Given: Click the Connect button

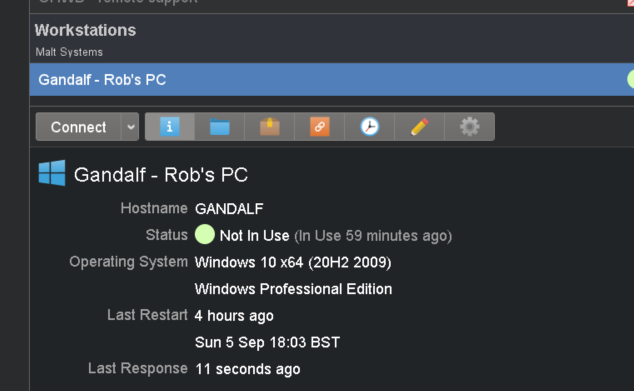Looking at the screenshot, I should pos(78,127).
